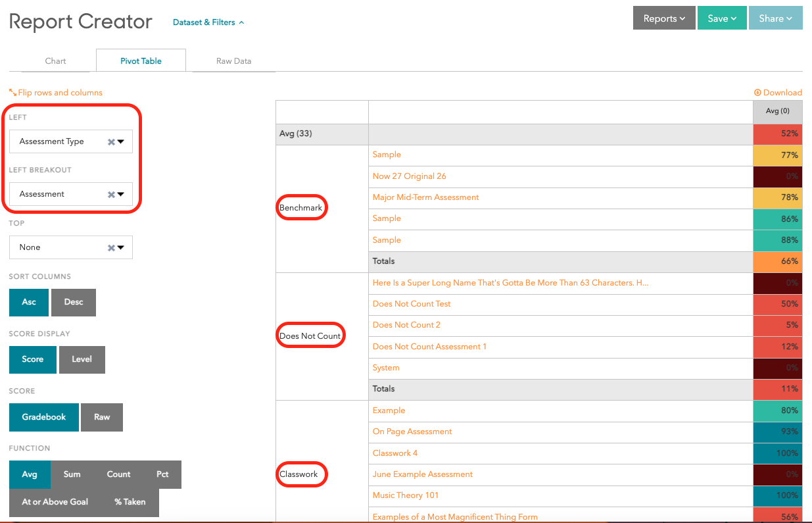
Task: Click the Flip rows and columns icon
Action: pyautogui.click(x=12, y=93)
